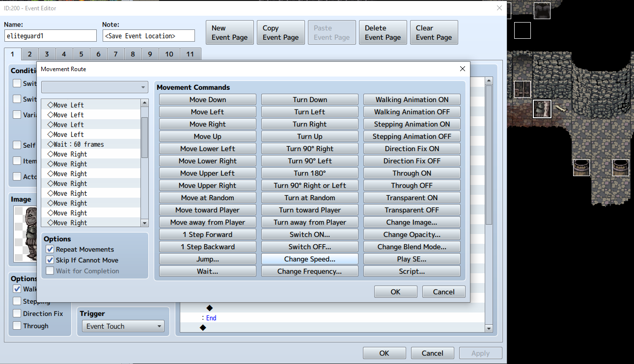Open the Jump... command dialog
The image size is (634, 364).
point(208,259)
